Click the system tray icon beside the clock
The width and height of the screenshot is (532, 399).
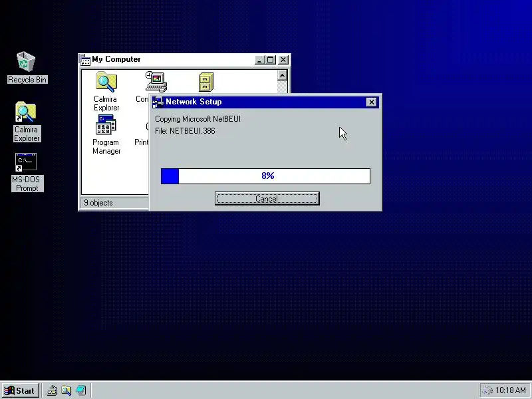coord(488,390)
